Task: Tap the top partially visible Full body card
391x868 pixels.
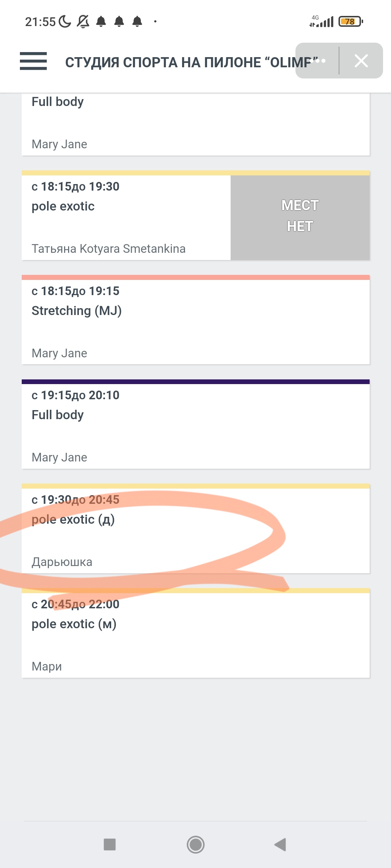Action: pyautogui.click(x=195, y=124)
